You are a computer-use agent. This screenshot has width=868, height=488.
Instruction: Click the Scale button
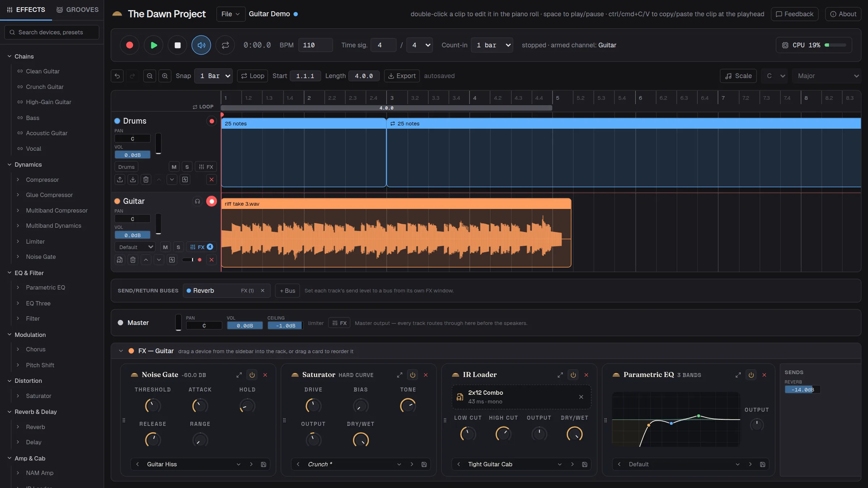pos(738,76)
